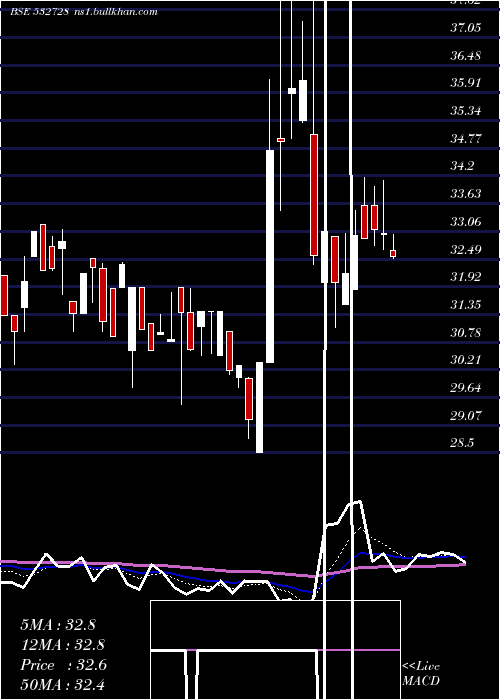Viewport: 500px width, 700px height.
Task: Click the 36.48 price axis label
Action: click(x=465, y=56)
